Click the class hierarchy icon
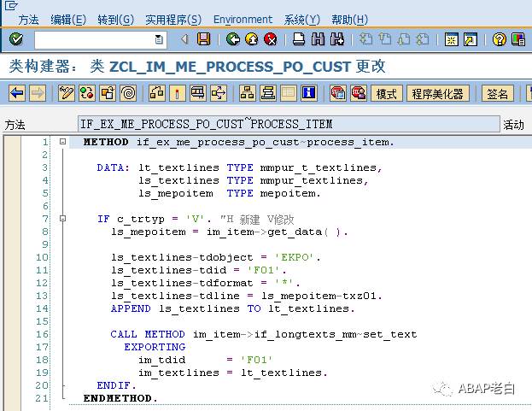This screenshot has width=532, height=411. pyautogui.click(x=248, y=93)
